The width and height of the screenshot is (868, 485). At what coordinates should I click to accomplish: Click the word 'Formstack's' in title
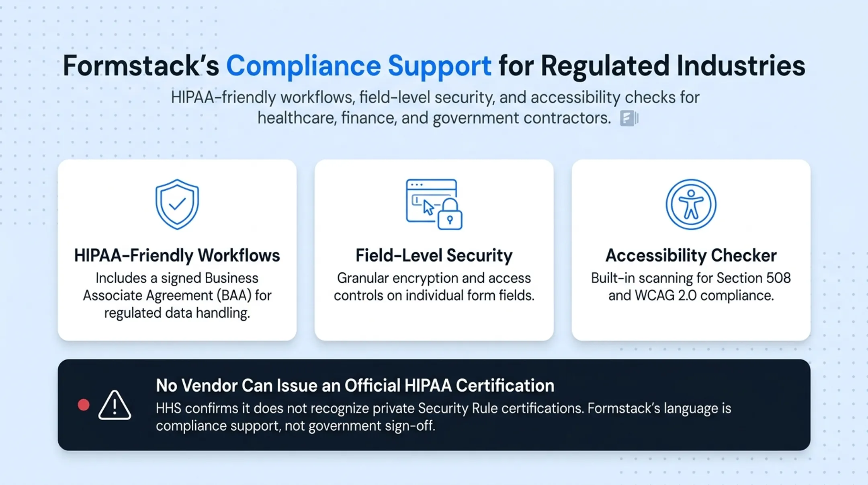coord(141,66)
